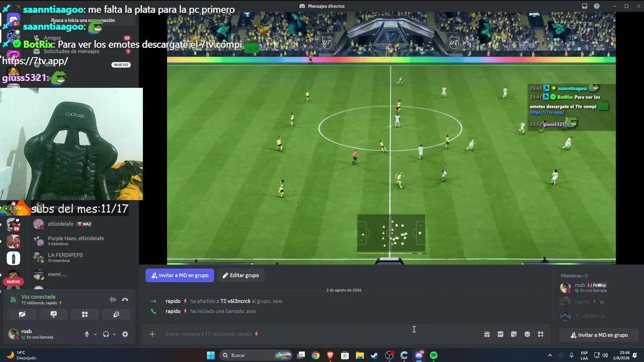Open Windows Start menu
The image size is (644, 362).
click(211, 355)
